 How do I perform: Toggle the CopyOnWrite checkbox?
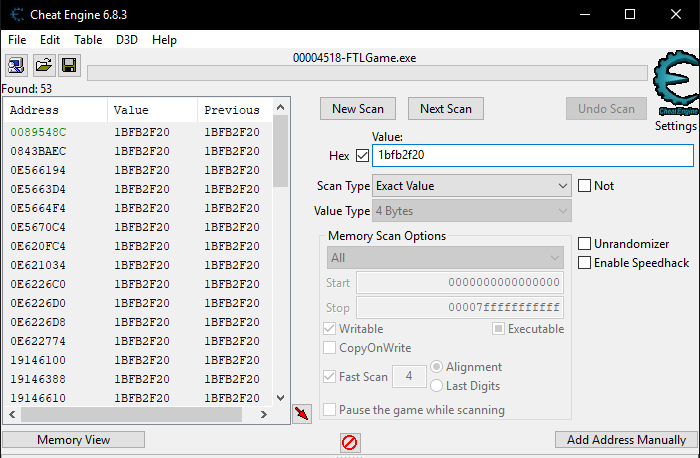[x=329, y=347]
